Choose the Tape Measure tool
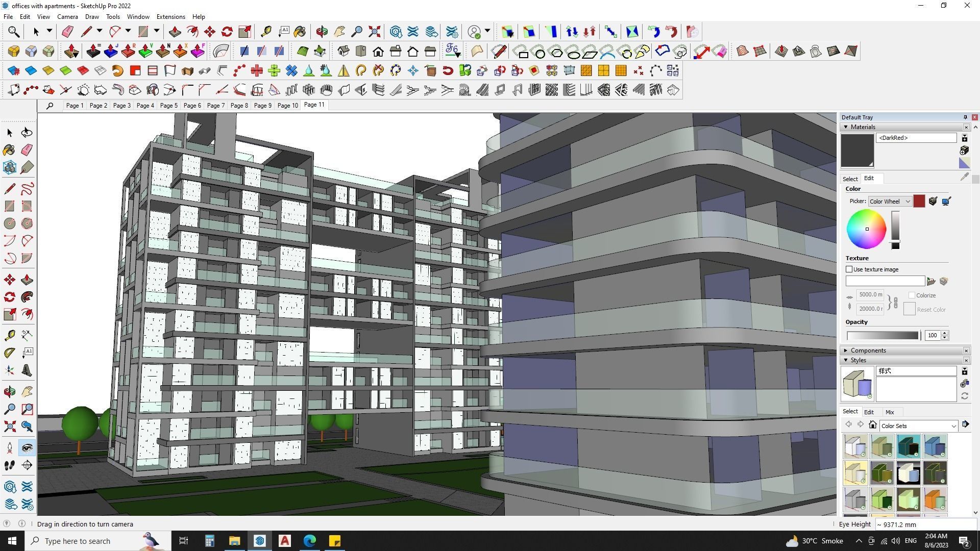980x551 pixels. pos(9,335)
